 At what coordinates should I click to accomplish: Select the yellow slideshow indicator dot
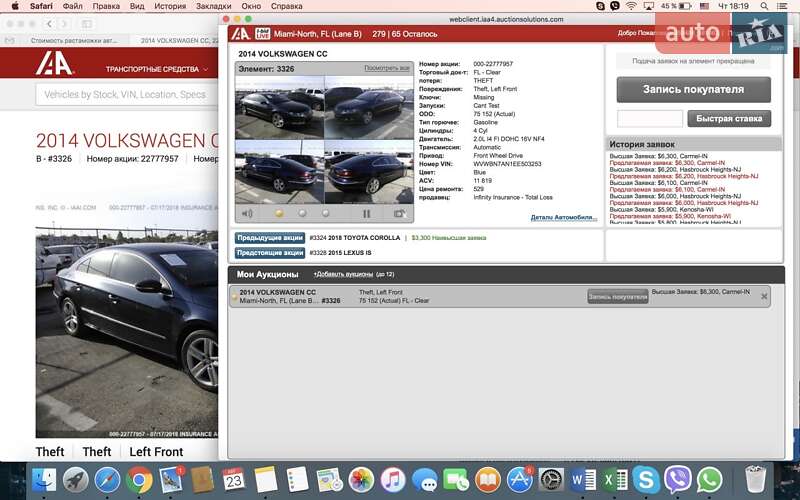coord(278,213)
